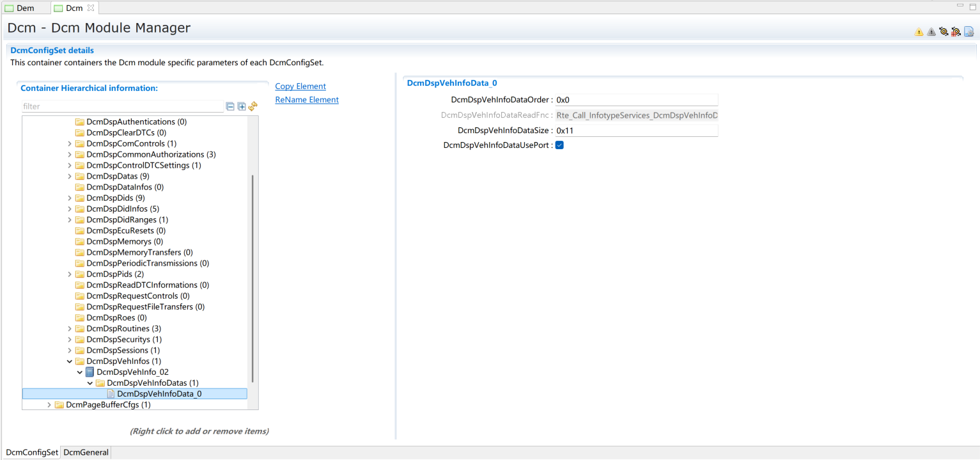Collapse the DcmDspVehInfos (1) node
The image size is (980, 460).
[70, 361]
